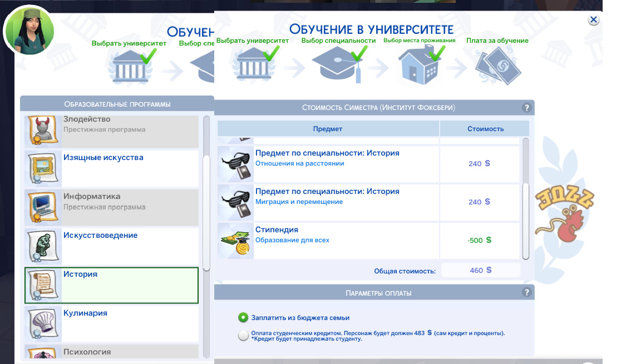Click the 460 total cost value
The image size is (641, 364).
[x=481, y=270]
